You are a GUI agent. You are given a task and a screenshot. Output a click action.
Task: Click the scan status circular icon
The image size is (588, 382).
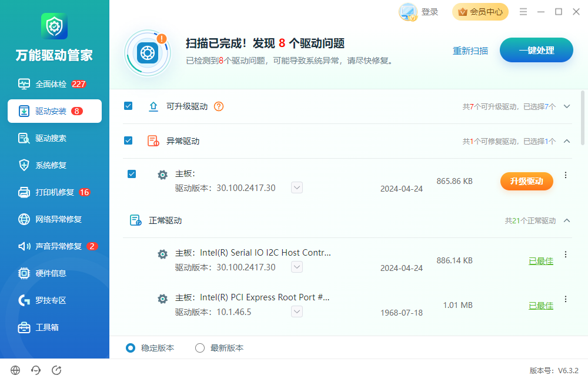pyautogui.click(x=148, y=53)
